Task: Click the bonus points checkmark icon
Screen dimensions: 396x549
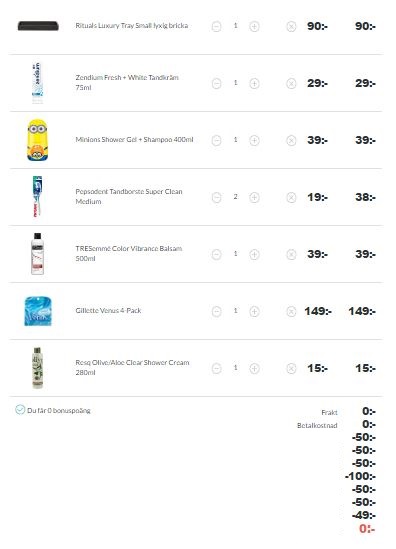Action: pyautogui.click(x=20, y=410)
